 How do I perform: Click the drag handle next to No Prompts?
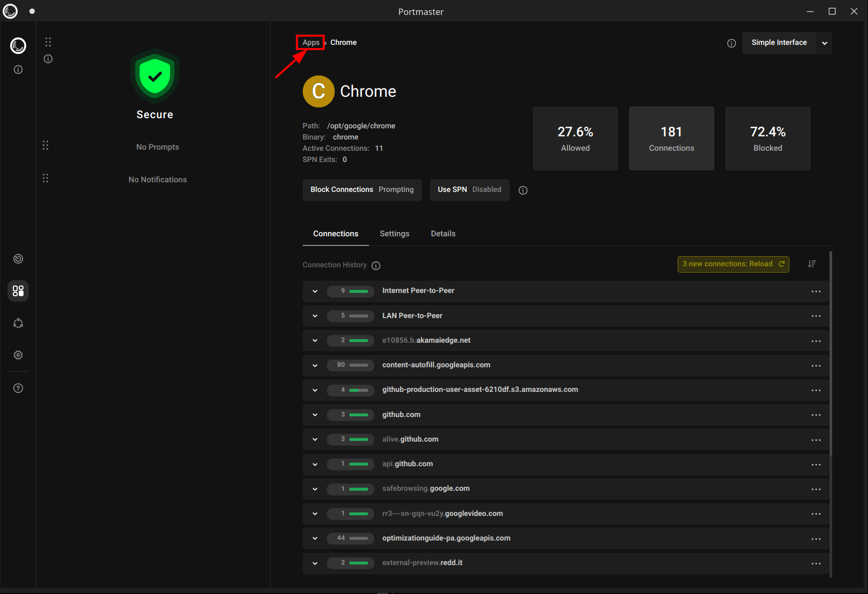tap(45, 145)
